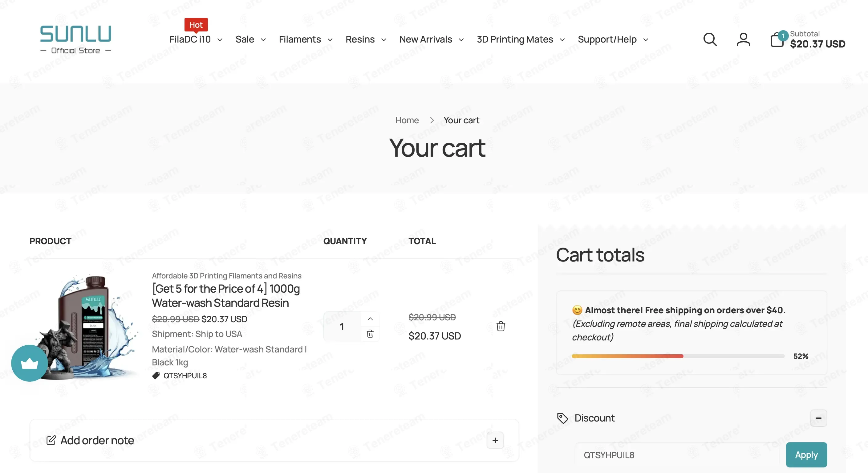Image resolution: width=868 pixels, height=473 pixels.
Task: Click the SUNLU Official Store logo
Action: [x=75, y=39]
